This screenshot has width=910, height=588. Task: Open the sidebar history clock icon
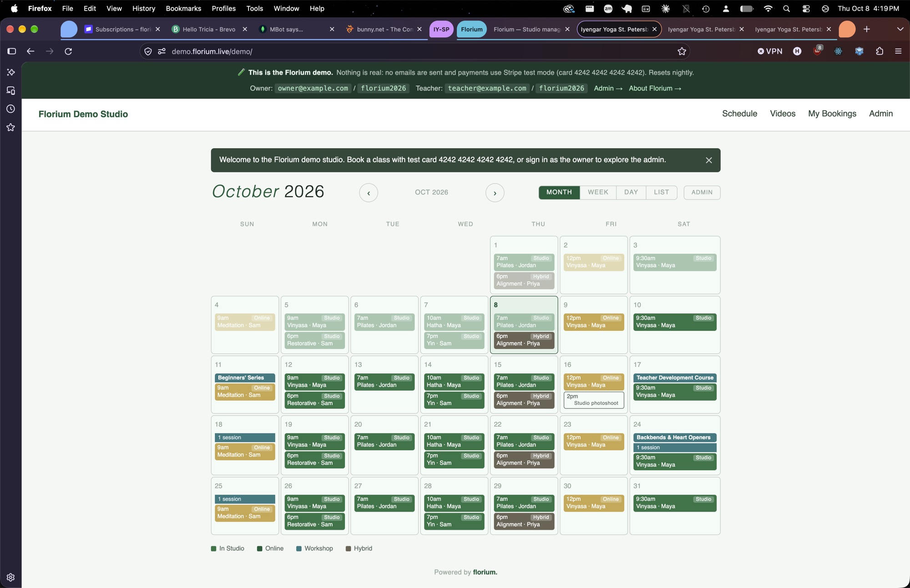[x=11, y=109]
